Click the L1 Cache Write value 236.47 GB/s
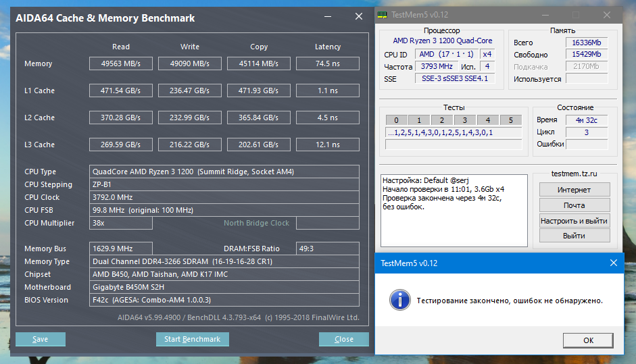The height and width of the screenshot is (364, 636). tap(190, 90)
